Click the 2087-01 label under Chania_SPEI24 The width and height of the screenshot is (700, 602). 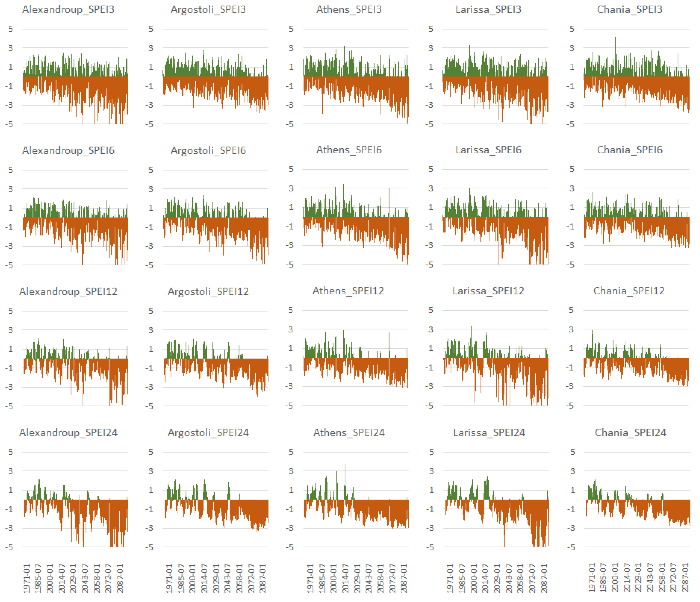[x=685, y=578]
